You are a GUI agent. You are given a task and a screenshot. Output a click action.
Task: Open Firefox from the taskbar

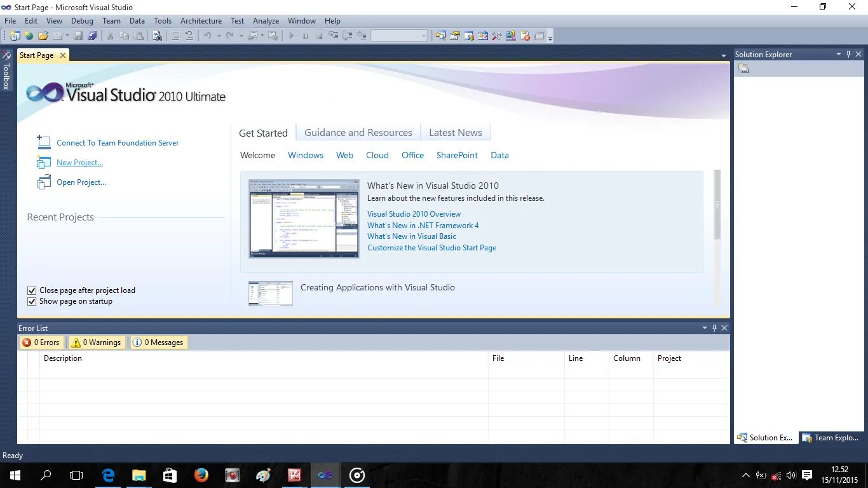click(x=201, y=475)
